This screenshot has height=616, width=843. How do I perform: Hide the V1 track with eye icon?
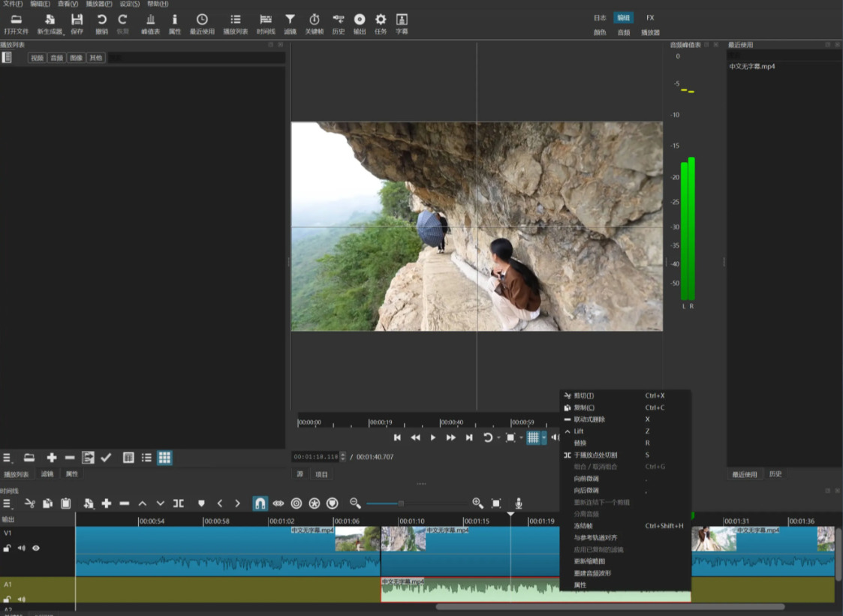[36, 548]
